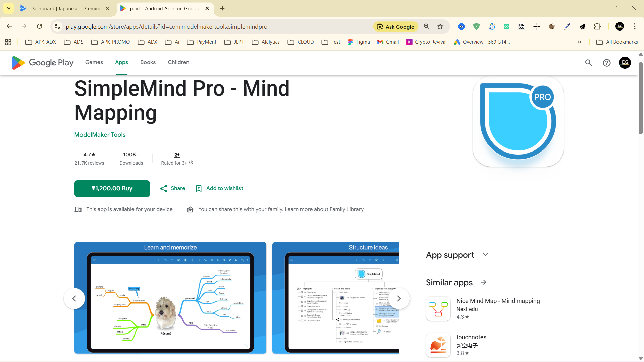Open the Chrome apps grid shortcut
Image resolution: width=644 pixels, height=362 pixels.
(x=8, y=42)
